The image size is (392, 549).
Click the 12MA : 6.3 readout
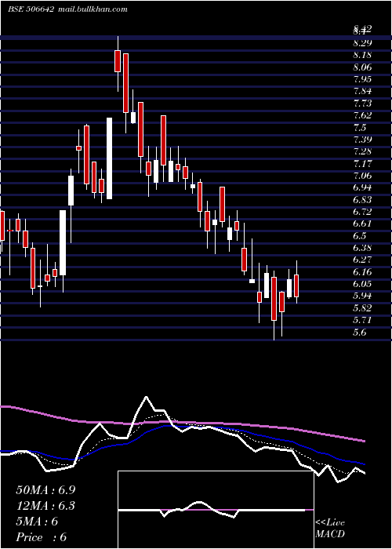tap(45, 506)
